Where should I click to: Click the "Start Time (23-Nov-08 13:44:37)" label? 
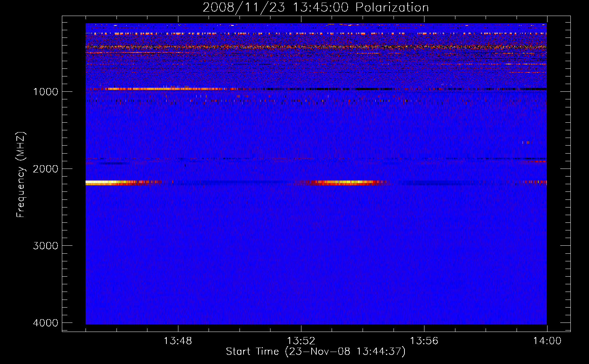[x=316, y=352]
